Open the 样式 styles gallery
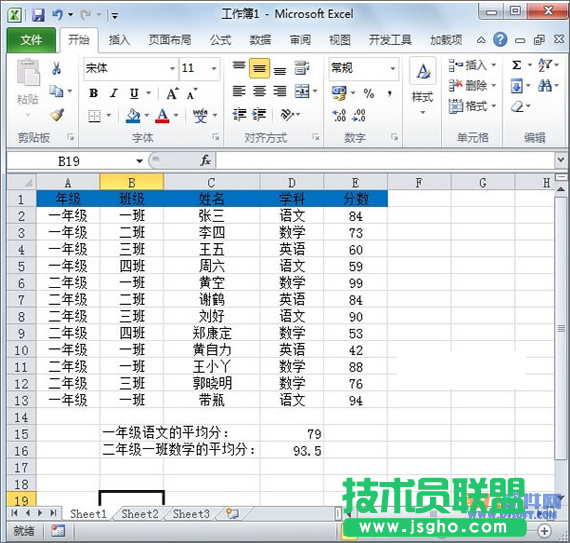Image resolution: width=570 pixels, height=543 pixels. tap(422, 86)
